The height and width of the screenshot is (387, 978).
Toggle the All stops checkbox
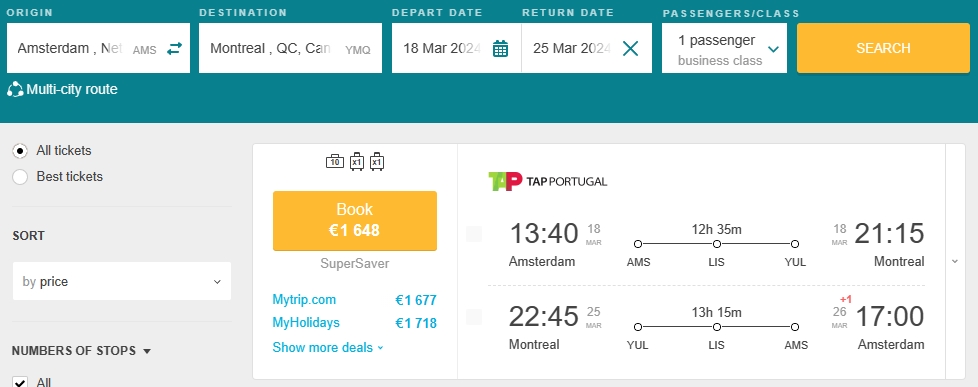point(20,382)
